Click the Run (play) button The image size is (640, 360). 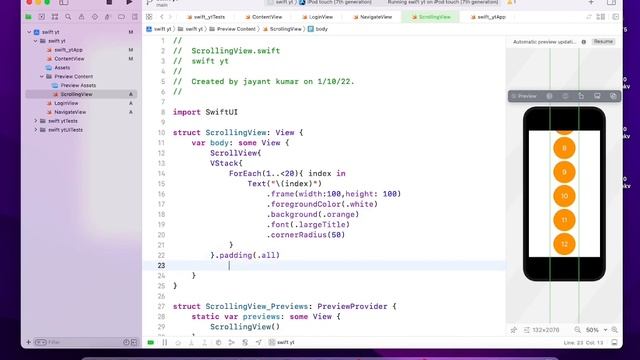tap(129, 2)
